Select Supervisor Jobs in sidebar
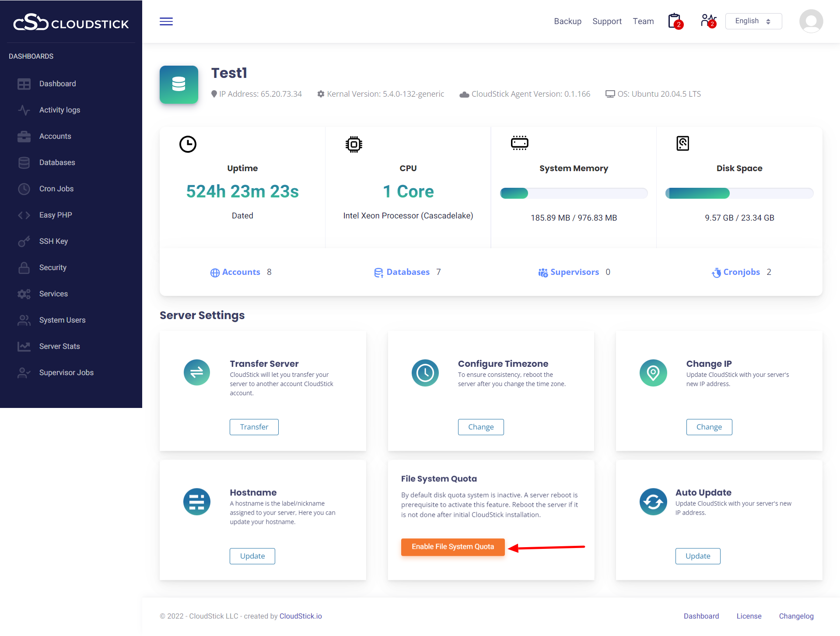840x636 pixels. click(x=66, y=372)
